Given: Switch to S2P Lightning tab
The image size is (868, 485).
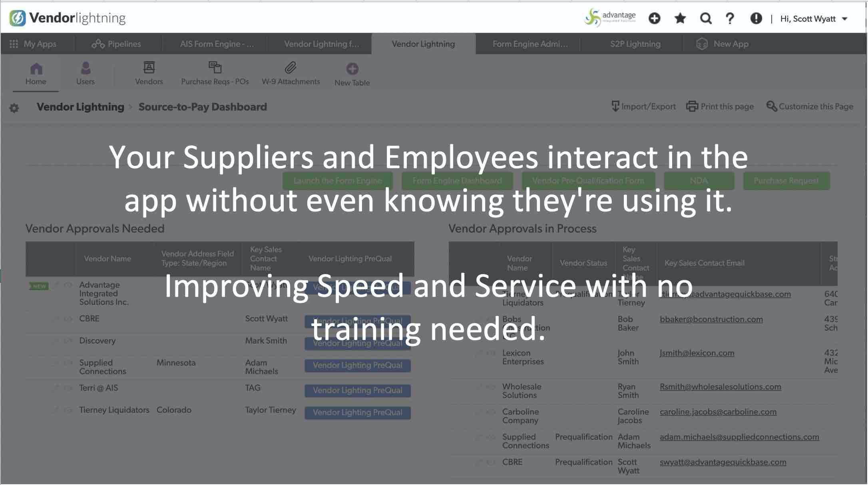Looking at the screenshot, I should click(x=635, y=44).
